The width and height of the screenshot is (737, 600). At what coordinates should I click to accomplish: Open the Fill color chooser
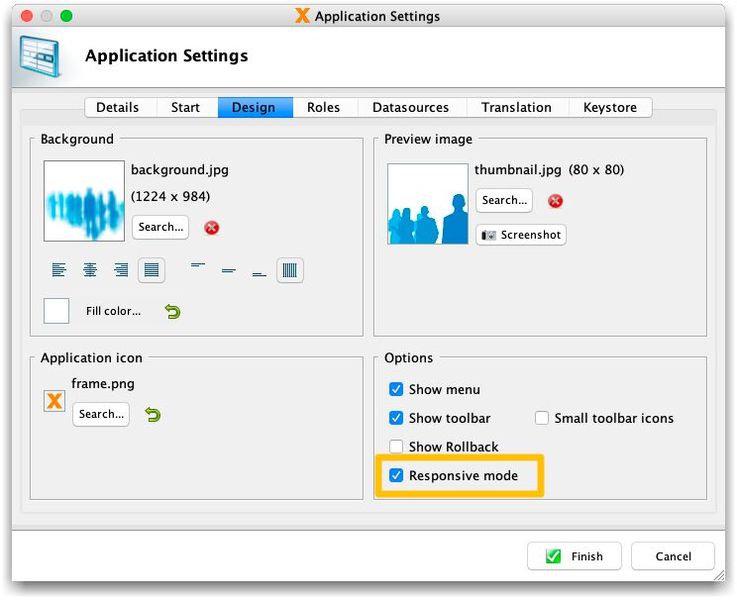pyautogui.click(x=113, y=311)
